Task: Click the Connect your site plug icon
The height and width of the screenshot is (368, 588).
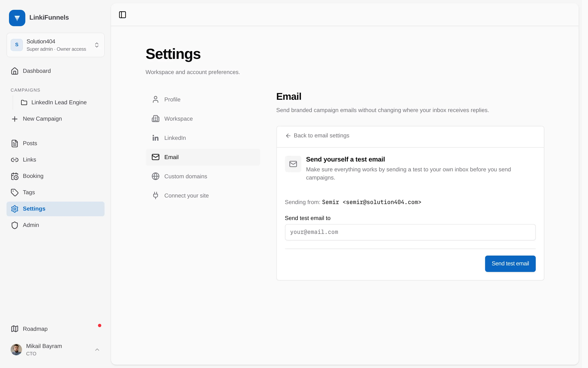Action: pyautogui.click(x=156, y=195)
